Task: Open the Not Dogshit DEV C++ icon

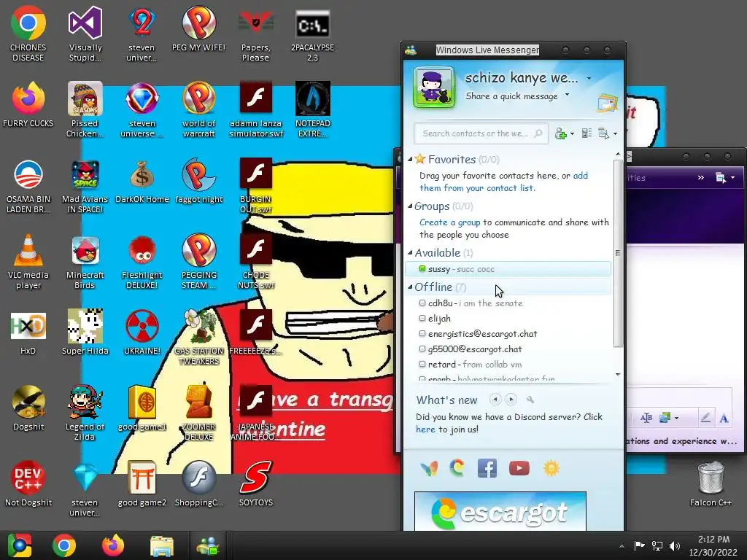Action: 28,484
